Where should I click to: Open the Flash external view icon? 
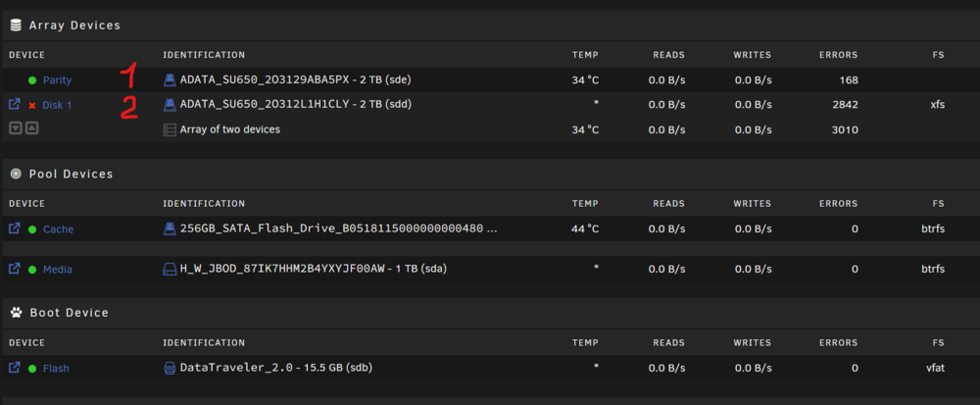(15, 368)
